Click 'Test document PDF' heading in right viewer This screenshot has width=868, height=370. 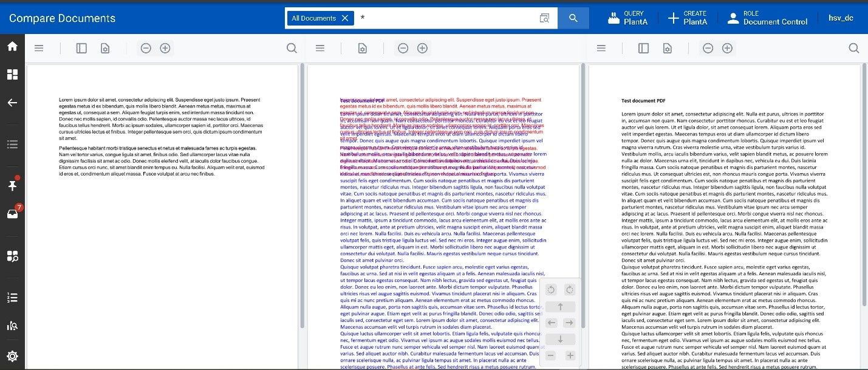click(643, 101)
